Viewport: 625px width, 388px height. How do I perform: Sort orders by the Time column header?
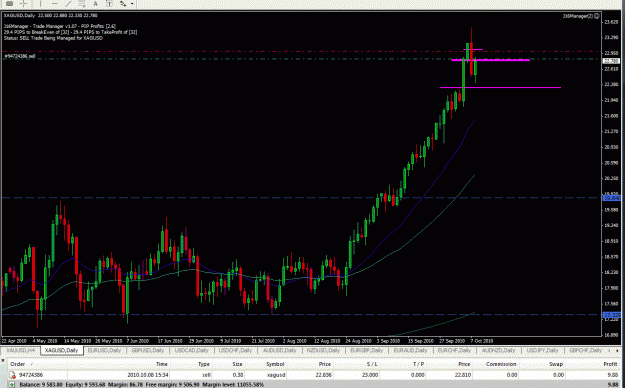tap(161, 364)
